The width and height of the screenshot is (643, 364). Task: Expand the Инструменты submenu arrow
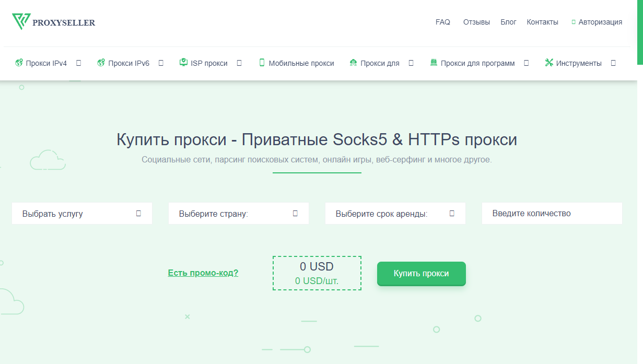pyautogui.click(x=613, y=63)
